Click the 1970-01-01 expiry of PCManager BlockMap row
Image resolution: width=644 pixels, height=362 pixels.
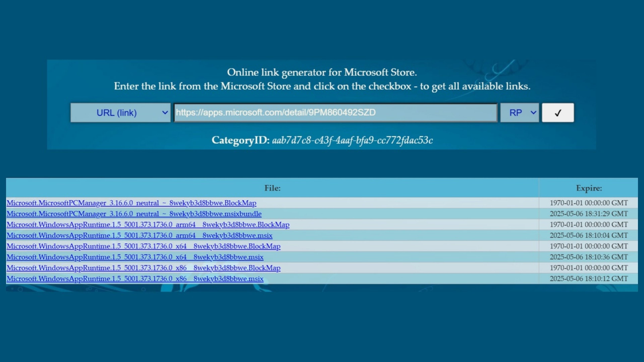click(589, 203)
